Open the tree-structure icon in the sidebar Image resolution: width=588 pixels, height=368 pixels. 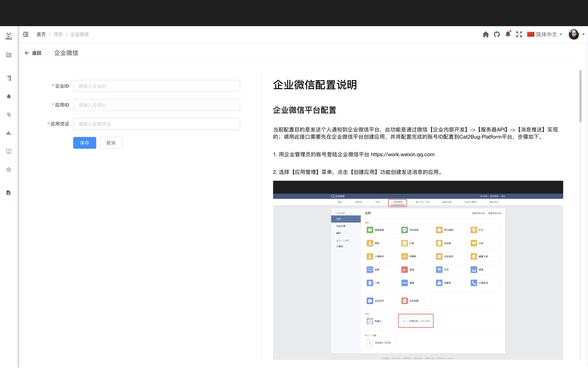click(x=9, y=115)
